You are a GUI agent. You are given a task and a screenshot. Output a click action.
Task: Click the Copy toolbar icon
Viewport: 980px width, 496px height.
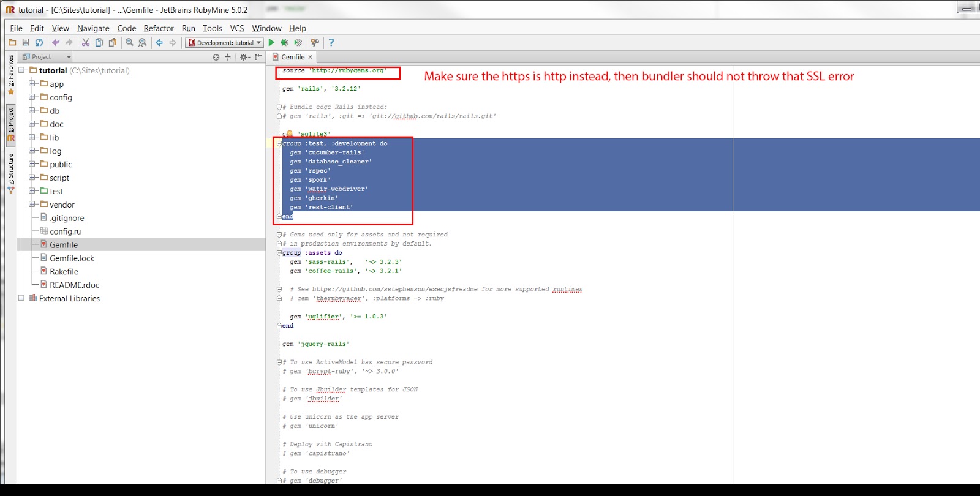[x=99, y=42]
